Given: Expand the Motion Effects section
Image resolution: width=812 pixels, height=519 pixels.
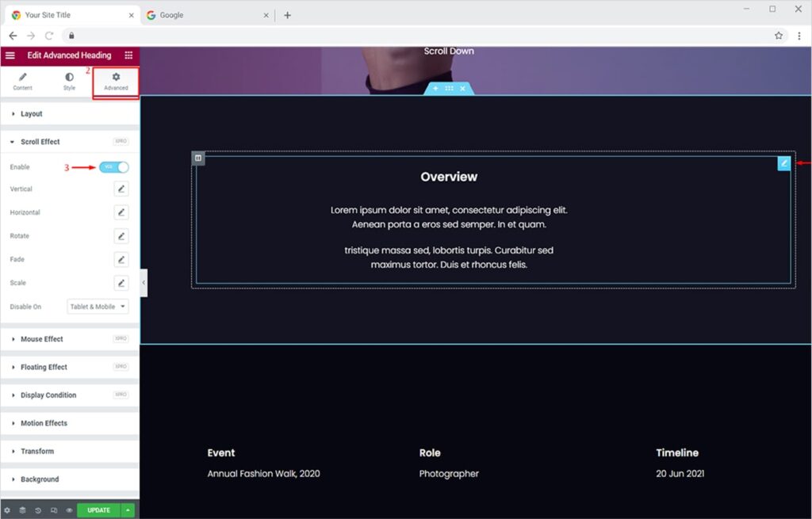Looking at the screenshot, I should click(44, 423).
